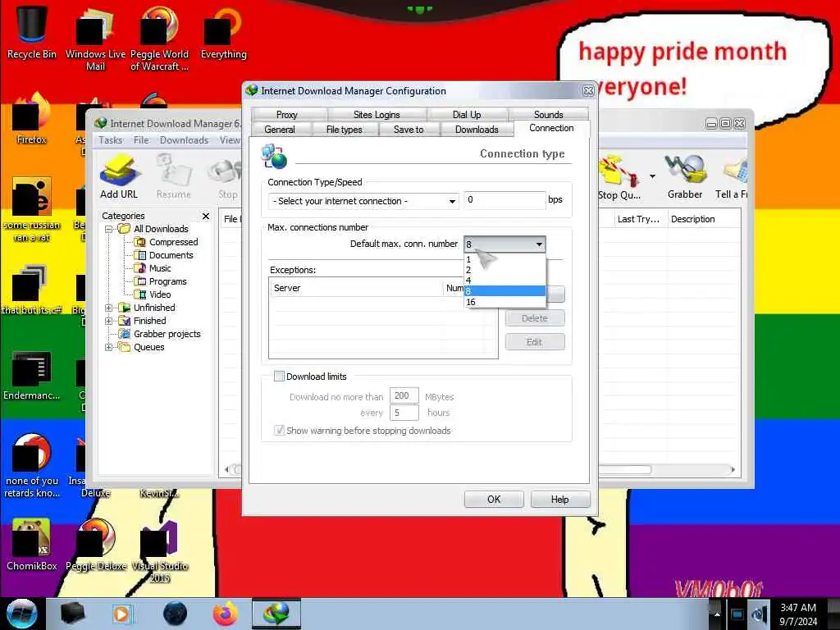Collapse the All Downloads tree node
840x630 pixels.
pos(109,229)
